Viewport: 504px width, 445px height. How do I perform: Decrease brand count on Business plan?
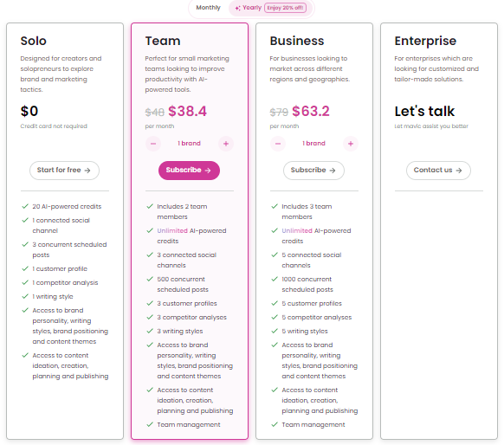point(278,144)
